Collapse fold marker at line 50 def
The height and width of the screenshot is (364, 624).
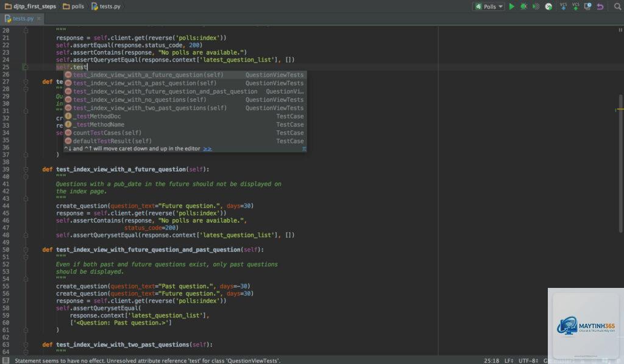(x=26, y=250)
